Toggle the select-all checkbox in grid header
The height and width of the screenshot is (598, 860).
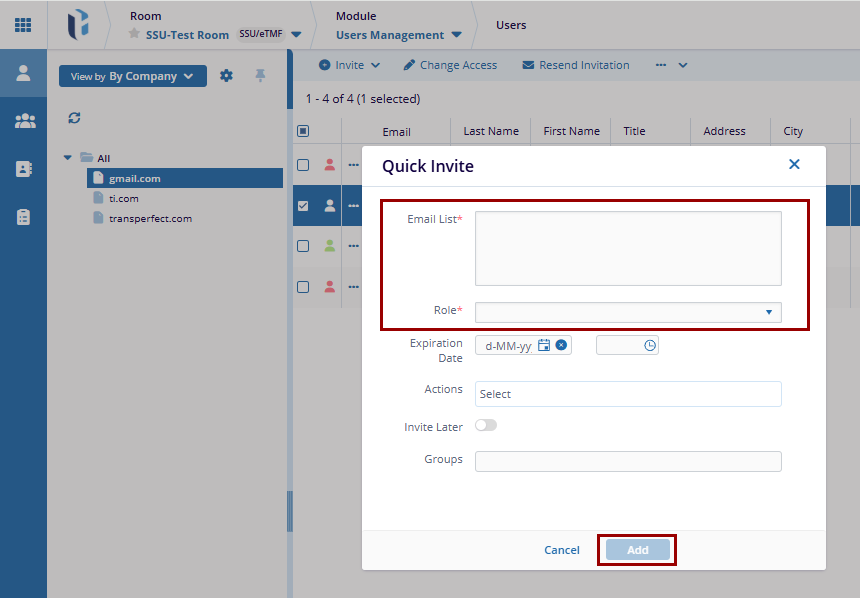[303, 131]
